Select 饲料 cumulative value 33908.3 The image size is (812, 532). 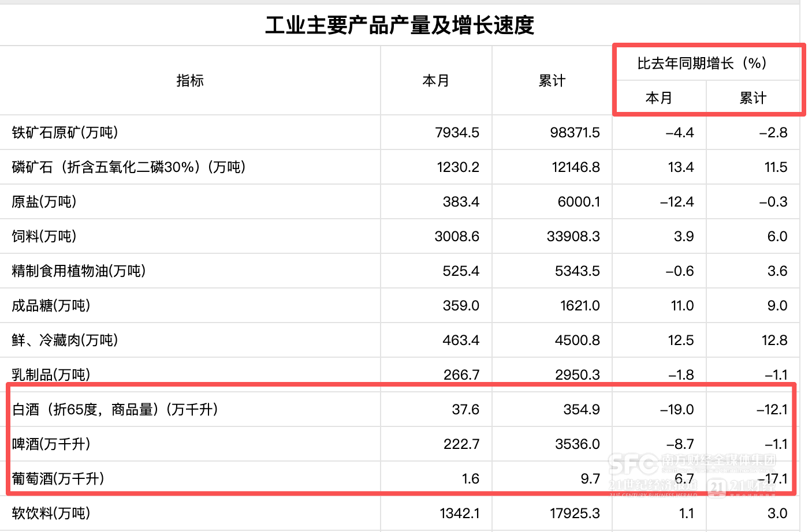click(x=573, y=237)
